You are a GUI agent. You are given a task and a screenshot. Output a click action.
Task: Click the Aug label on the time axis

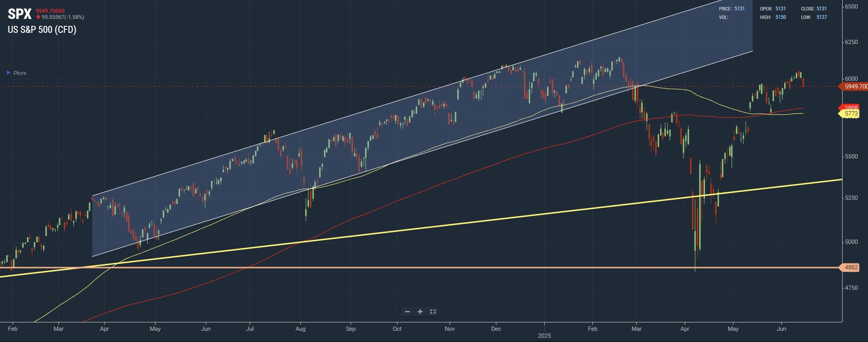click(301, 329)
